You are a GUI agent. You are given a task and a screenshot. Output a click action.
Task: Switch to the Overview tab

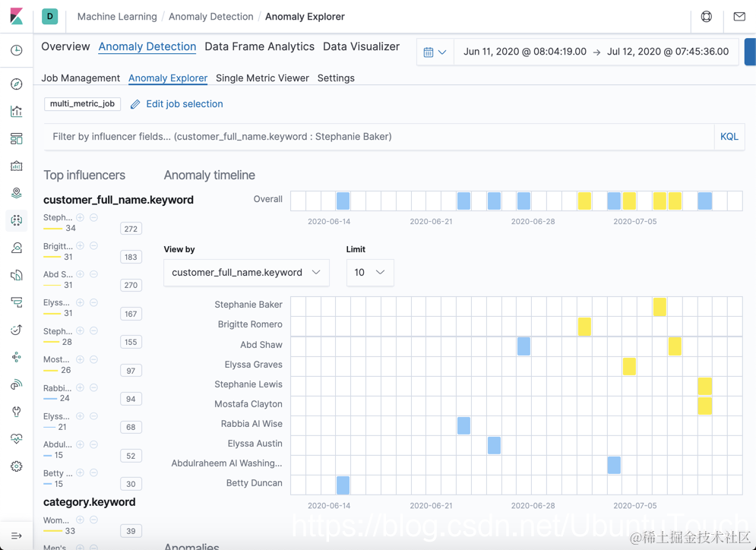65,47
